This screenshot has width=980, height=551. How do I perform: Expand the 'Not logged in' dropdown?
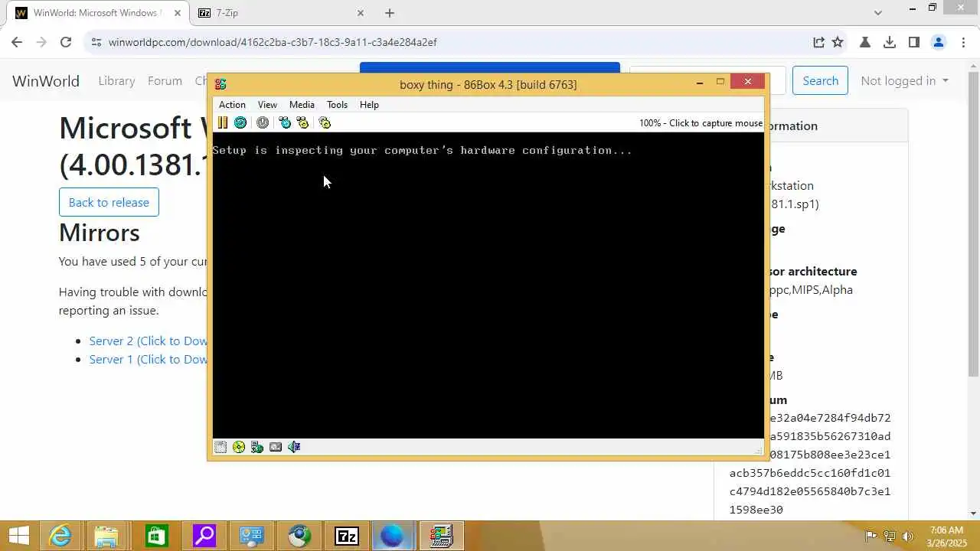pyautogui.click(x=904, y=80)
